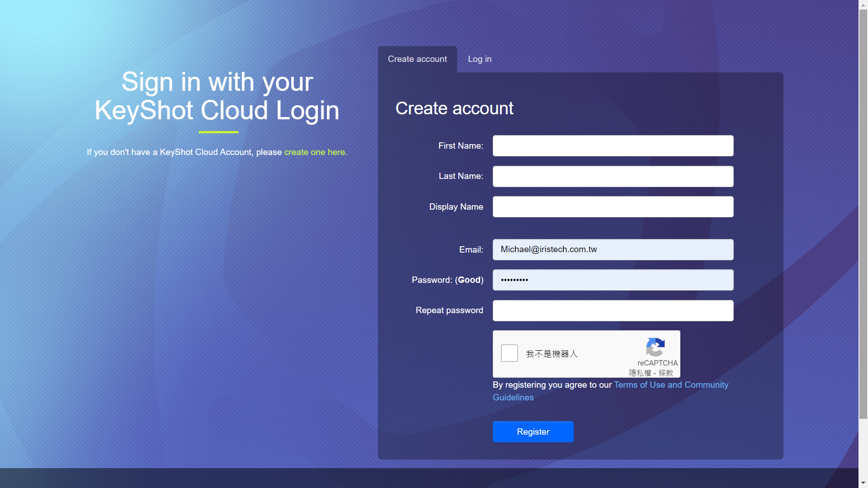
Task: Click the 'Password: (Good)' strength label
Action: pos(448,280)
